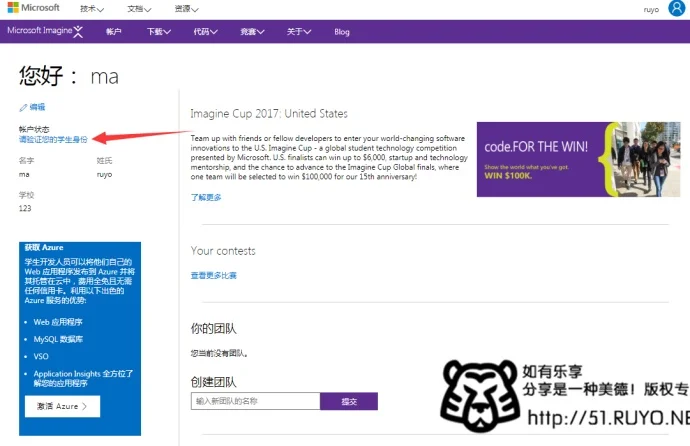
Task: Click the 名字 value ma
Action: coord(24,175)
